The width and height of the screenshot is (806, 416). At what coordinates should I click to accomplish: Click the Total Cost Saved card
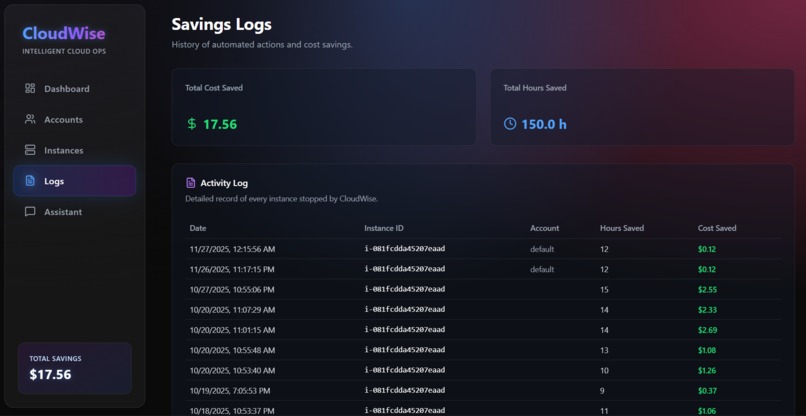point(323,107)
